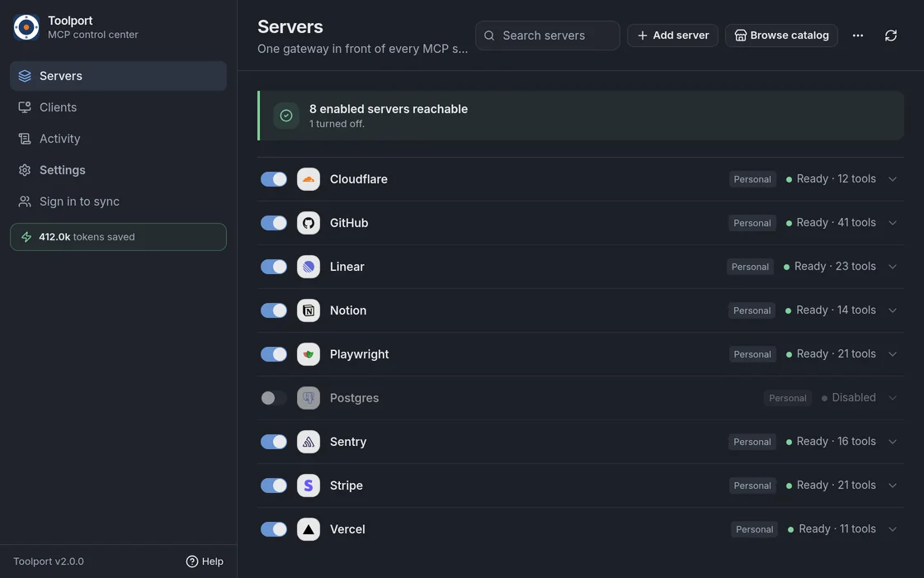The height and width of the screenshot is (578, 924).
Task: Click the Postgres server icon
Action: point(309,398)
